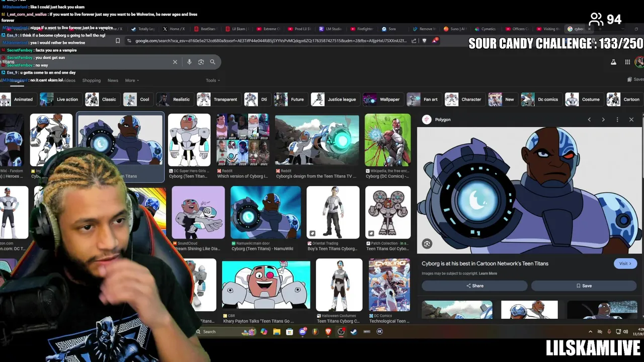This screenshot has height=362, width=644.
Task: Clear the Google search box text
Action: [x=175, y=62]
